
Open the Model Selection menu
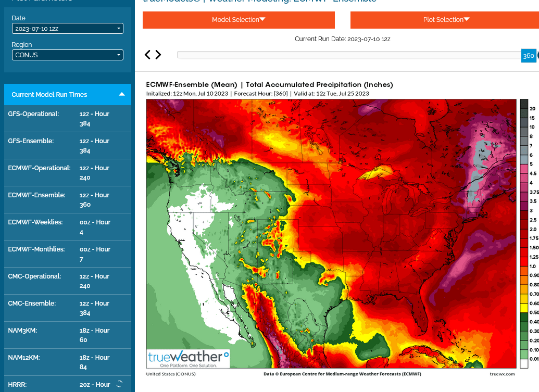pos(239,20)
